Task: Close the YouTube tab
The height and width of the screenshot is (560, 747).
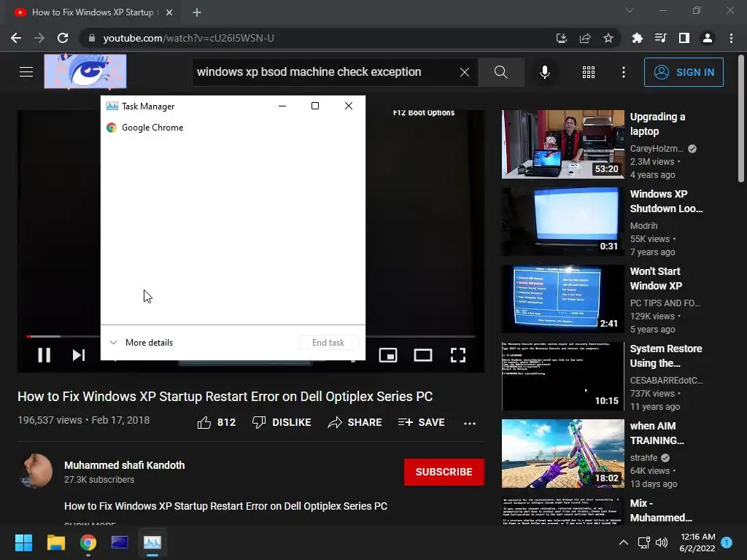Action: 169,12
